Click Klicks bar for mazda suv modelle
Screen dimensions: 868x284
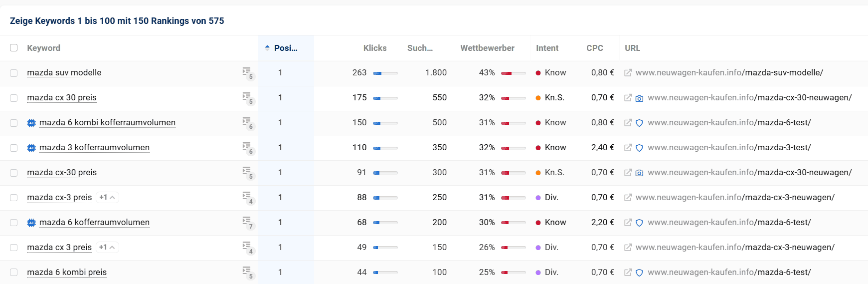(x=385, y=73)
